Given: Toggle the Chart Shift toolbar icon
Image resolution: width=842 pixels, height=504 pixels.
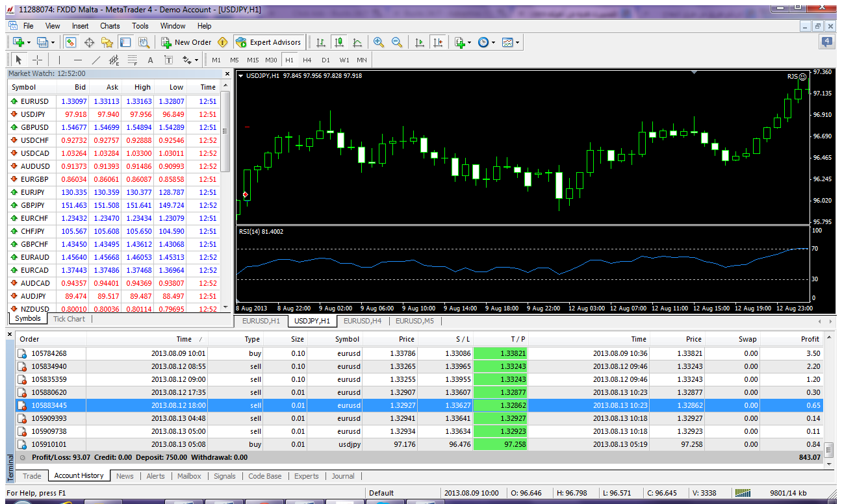Looking at the screenshot, I should click(x=438, y=42).
